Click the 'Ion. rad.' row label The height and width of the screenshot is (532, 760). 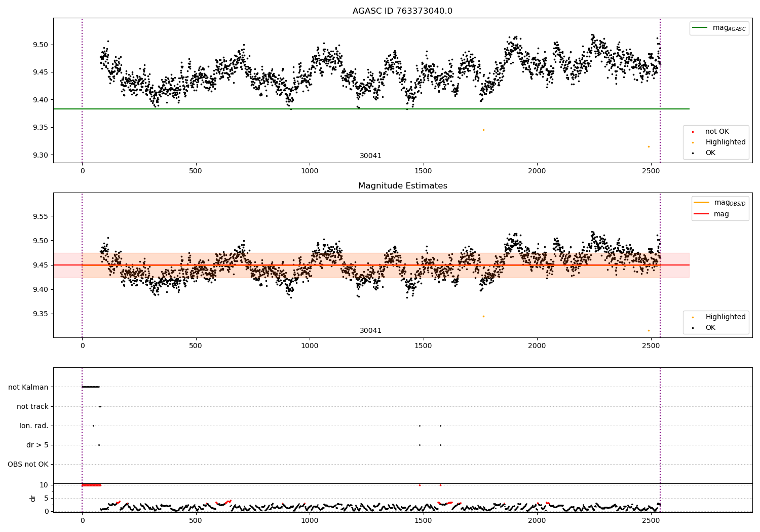click(34, 426)
